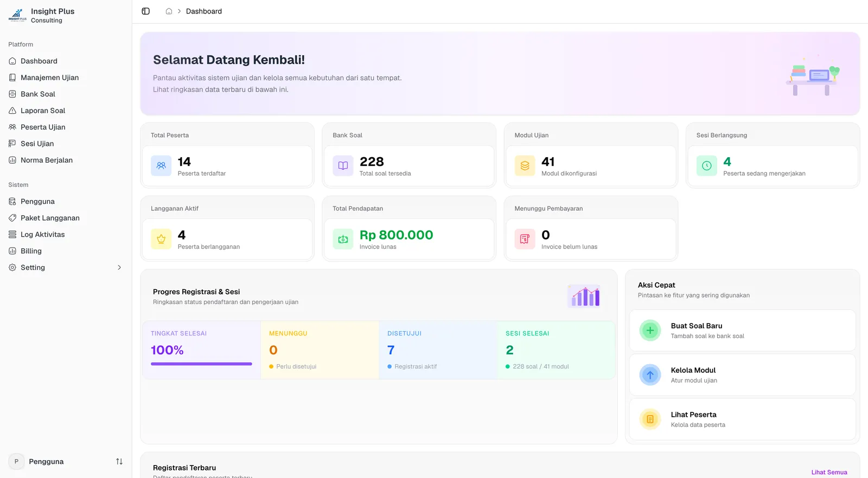868x478 pixels.
Task: Click the Paket Langganan tag icon
Action: pyautogui.click(x=12, y=218)
